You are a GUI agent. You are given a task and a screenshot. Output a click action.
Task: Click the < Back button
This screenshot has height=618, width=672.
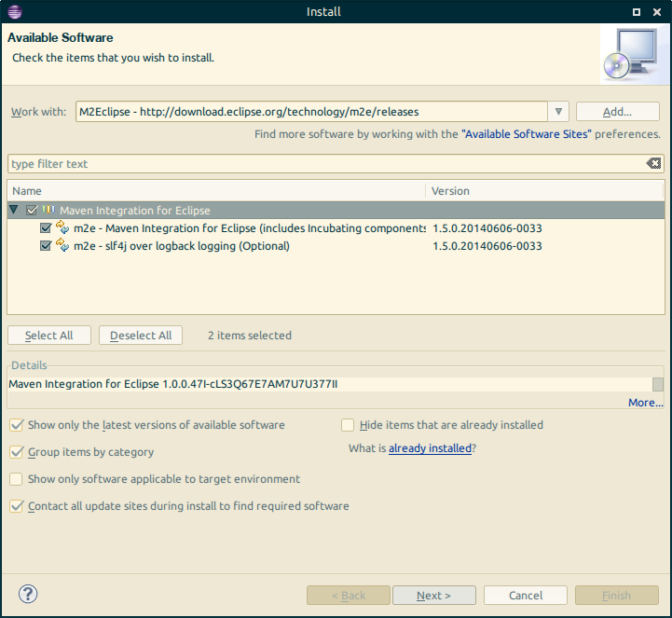pos(349,596)
